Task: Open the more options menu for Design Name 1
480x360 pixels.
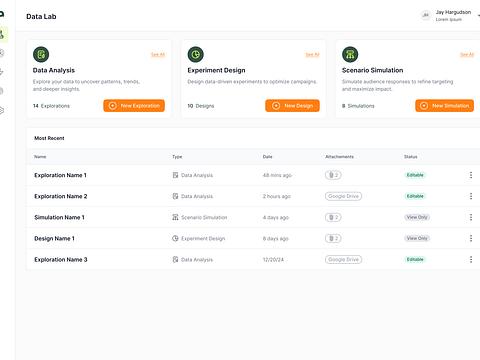Action: coord(471,238)
